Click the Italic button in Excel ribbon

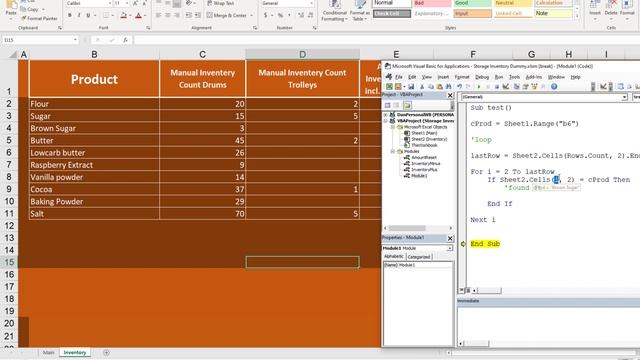pos(79,16)
